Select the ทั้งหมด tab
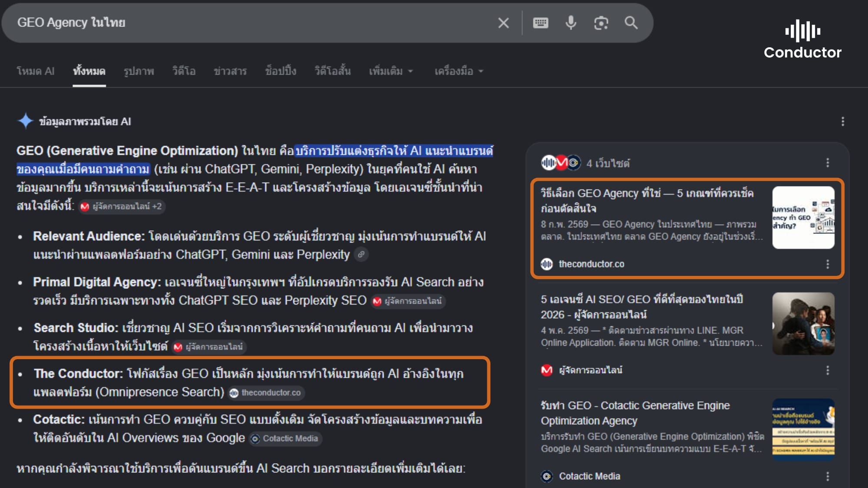The height and width of the screenshot is (488, 868). (x=89, y=71)
